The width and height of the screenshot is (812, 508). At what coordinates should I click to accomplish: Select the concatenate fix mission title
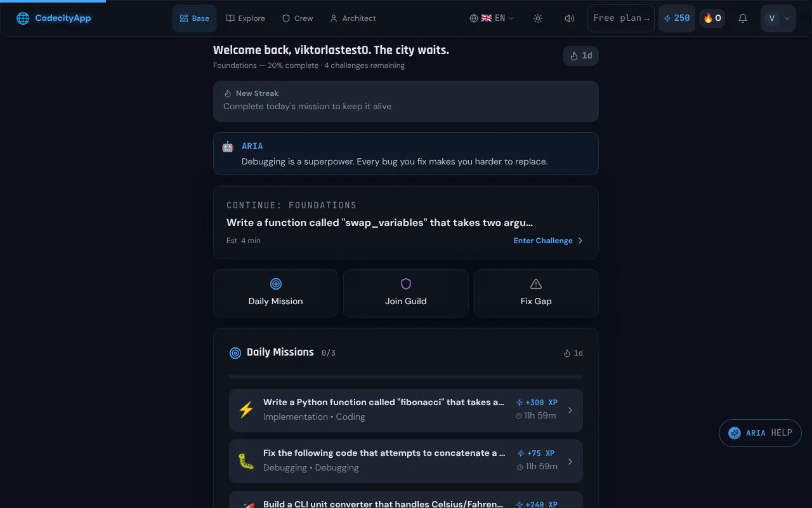384,453
